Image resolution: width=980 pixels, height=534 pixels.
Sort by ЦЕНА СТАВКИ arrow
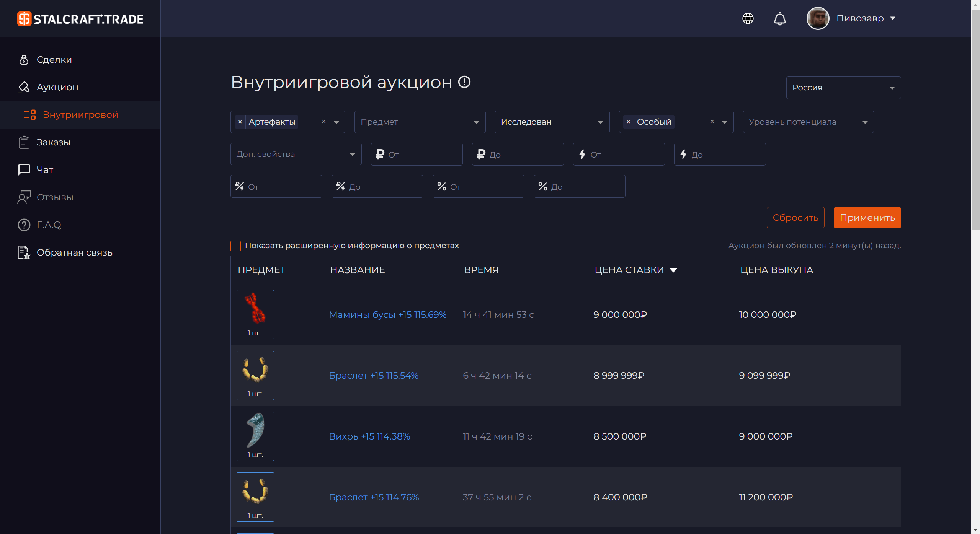coord(673,270)
